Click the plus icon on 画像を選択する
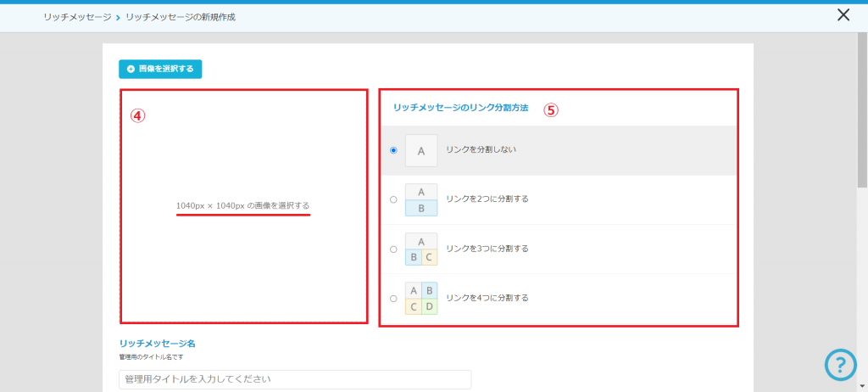 [x=131, y=69]
